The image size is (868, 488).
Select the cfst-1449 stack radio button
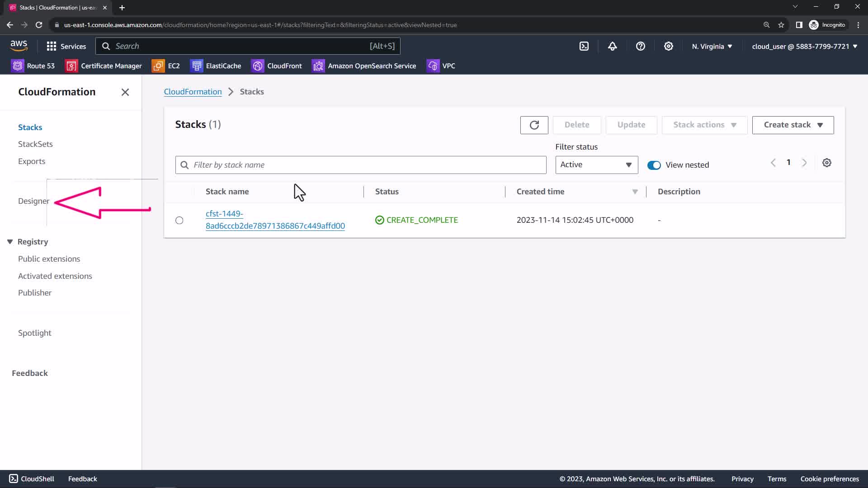tap(179, 221)
